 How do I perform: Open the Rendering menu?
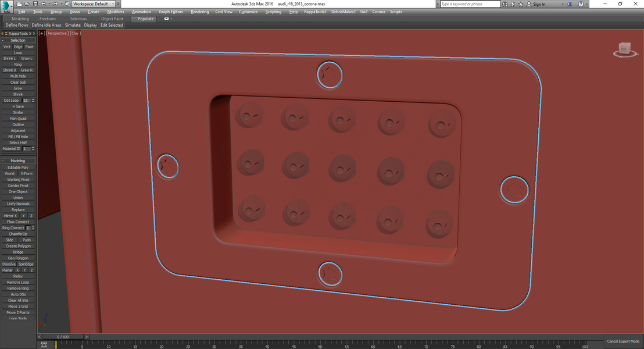[199, 12]
